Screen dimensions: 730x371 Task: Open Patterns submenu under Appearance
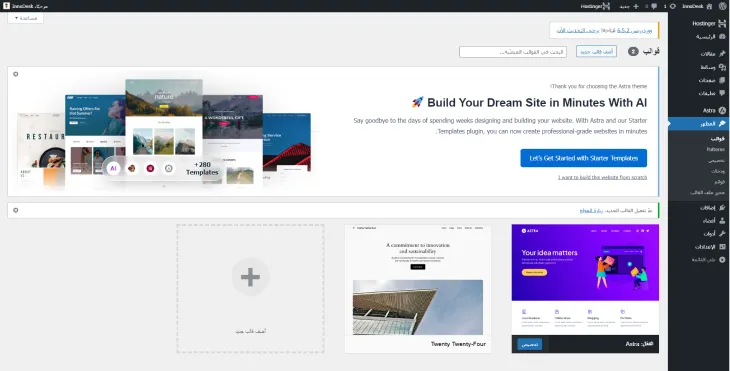coord(716,149)
